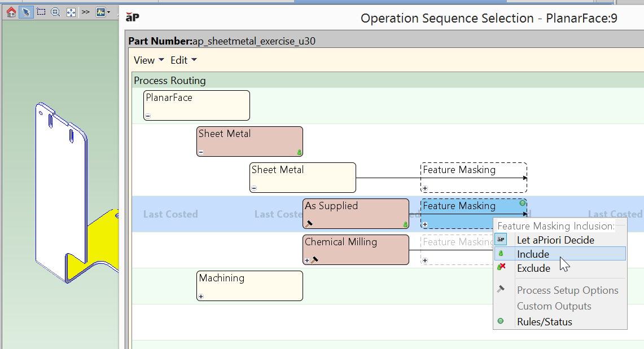Expand the Chemical Milling node

tap(307, 260)
